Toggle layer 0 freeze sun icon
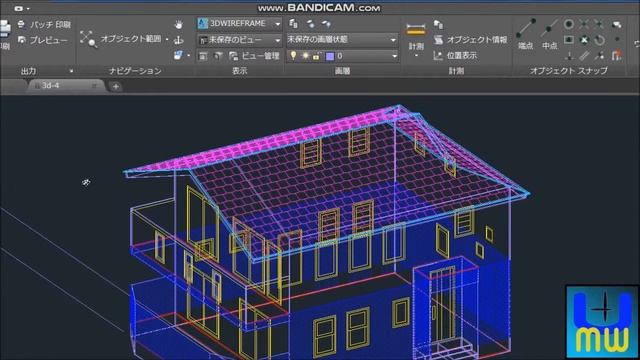The image size is (640, 360). coord(305,56)
